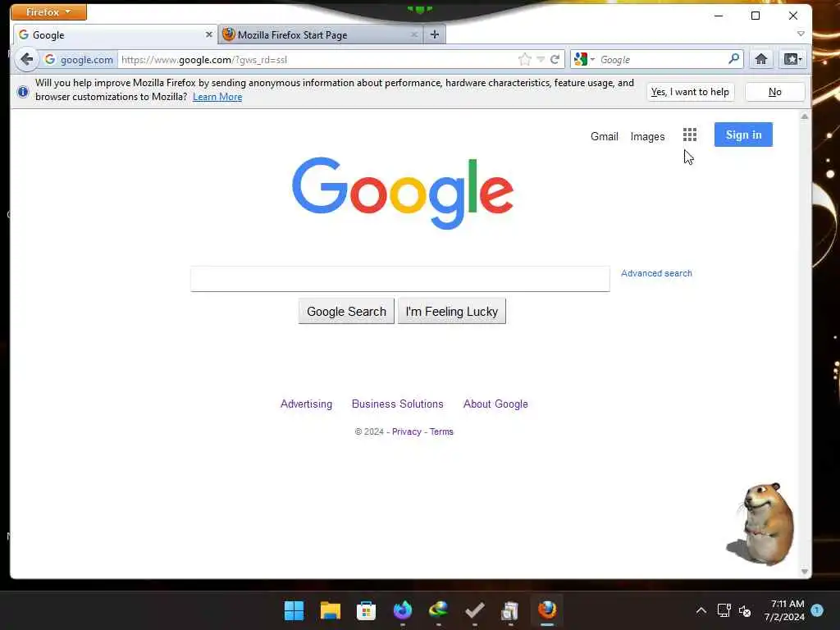Viewport: 840px width, 630px height.
Task: Reload the current page
Action: coord(555,59)
